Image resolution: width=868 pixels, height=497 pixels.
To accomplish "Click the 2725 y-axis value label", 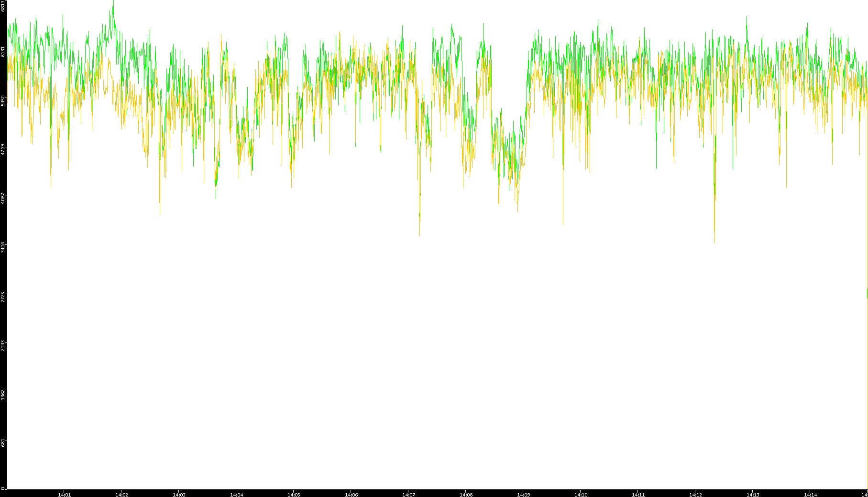I will click(3, 297).
